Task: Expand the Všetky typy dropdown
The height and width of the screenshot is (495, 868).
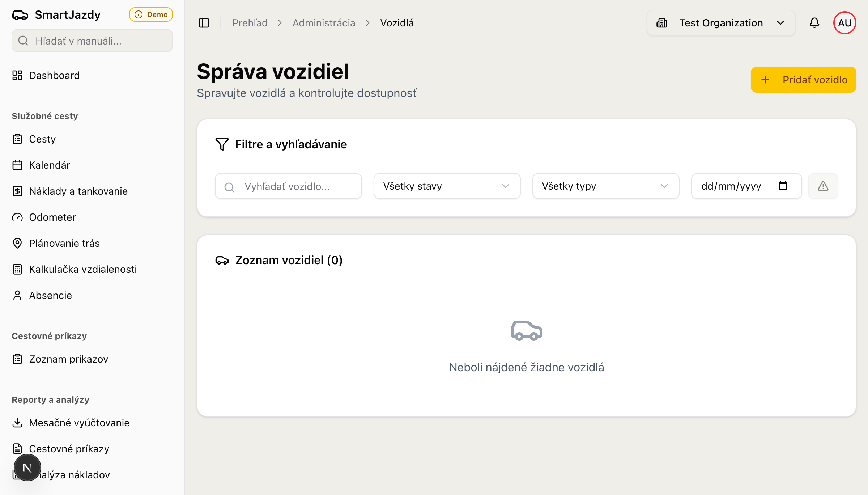Action: coord(605,186)
